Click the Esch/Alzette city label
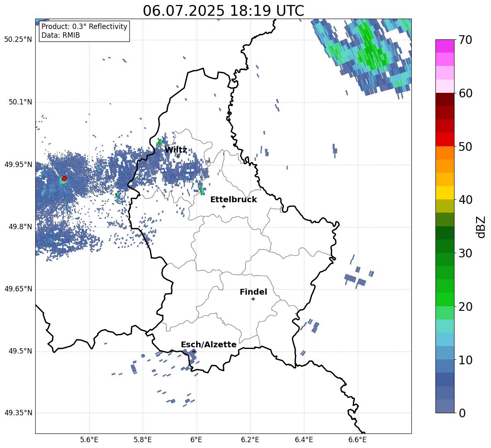Screen dimensions: 491x448 [x=209, y=344]
